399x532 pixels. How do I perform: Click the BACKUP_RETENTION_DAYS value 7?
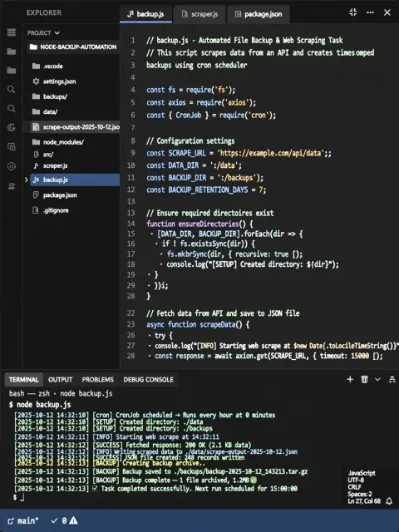(260, 190)
